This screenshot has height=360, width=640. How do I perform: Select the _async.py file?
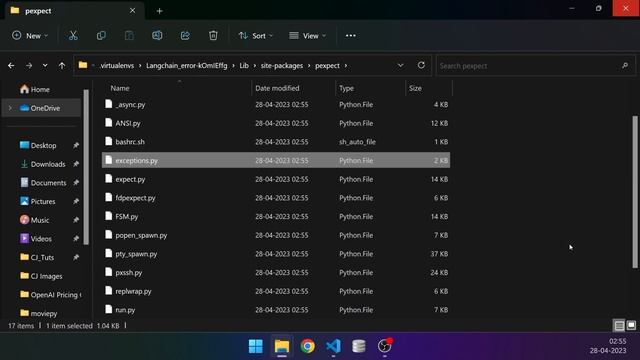[x=276, y=104]
